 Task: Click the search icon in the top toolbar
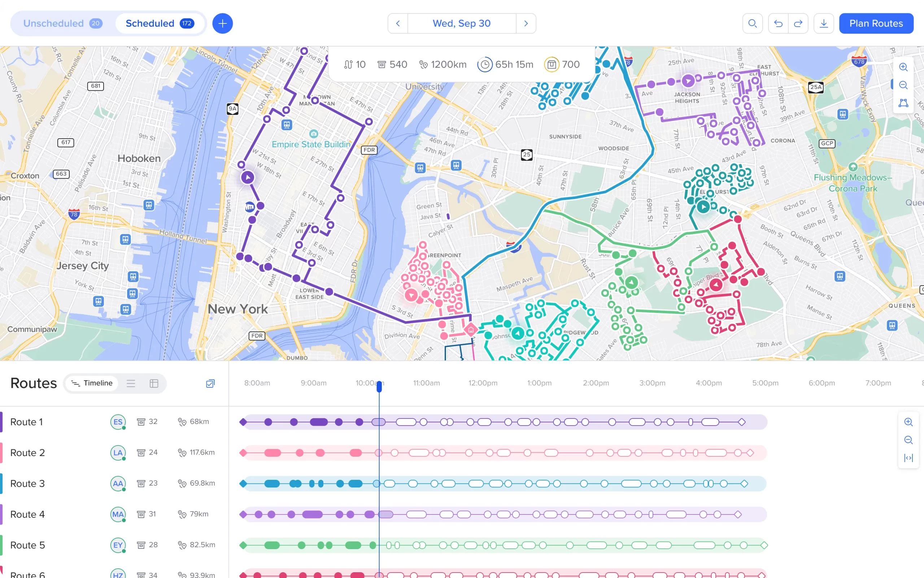pos(752,23)
